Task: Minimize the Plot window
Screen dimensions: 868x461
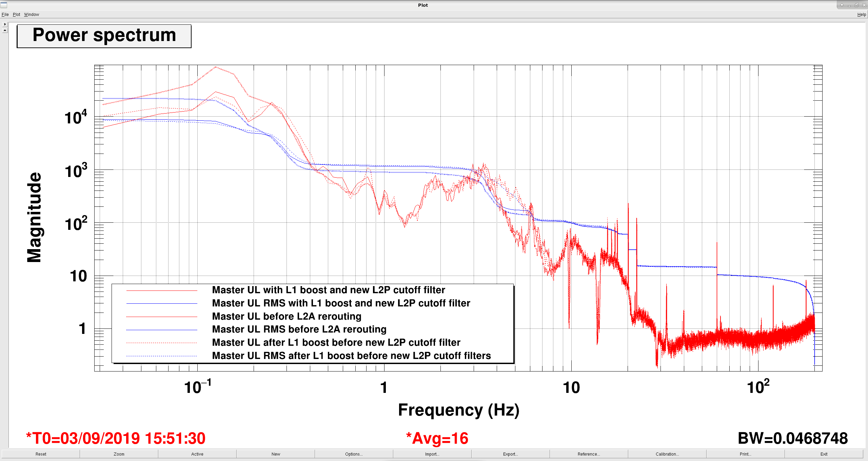Action: 849,5
